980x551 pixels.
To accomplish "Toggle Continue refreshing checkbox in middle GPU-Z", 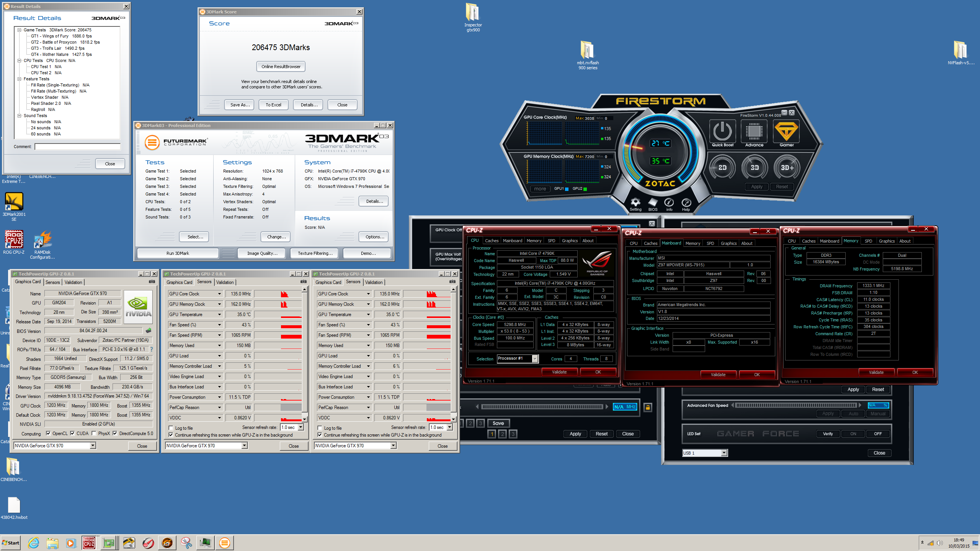I will pyautogui.click(x=171, y=435).
